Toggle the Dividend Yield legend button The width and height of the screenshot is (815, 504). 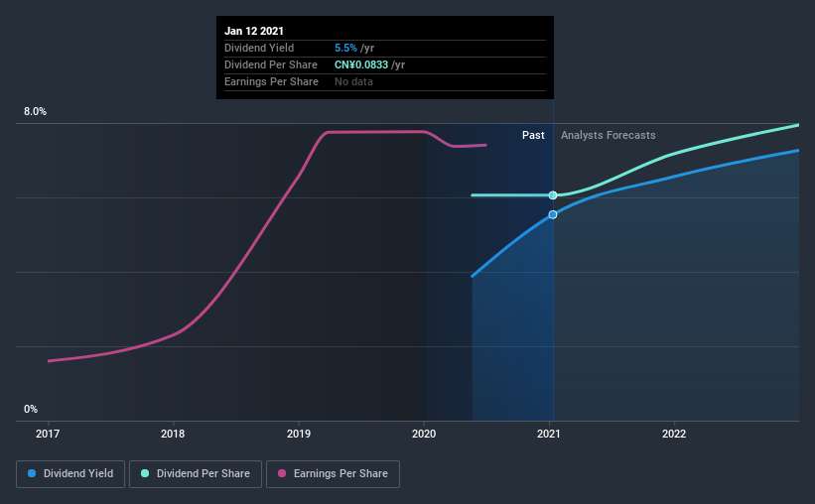pyautogui.click(x=70, y=474)
